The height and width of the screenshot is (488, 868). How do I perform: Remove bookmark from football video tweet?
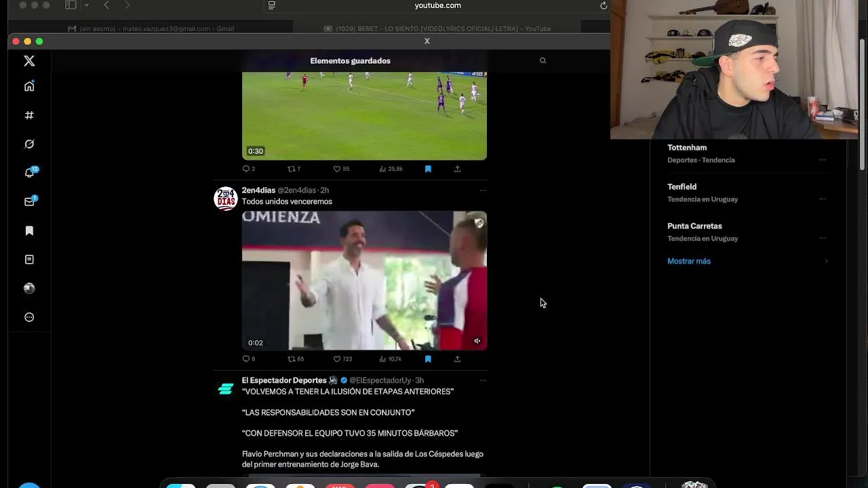[x=428, y=169]
